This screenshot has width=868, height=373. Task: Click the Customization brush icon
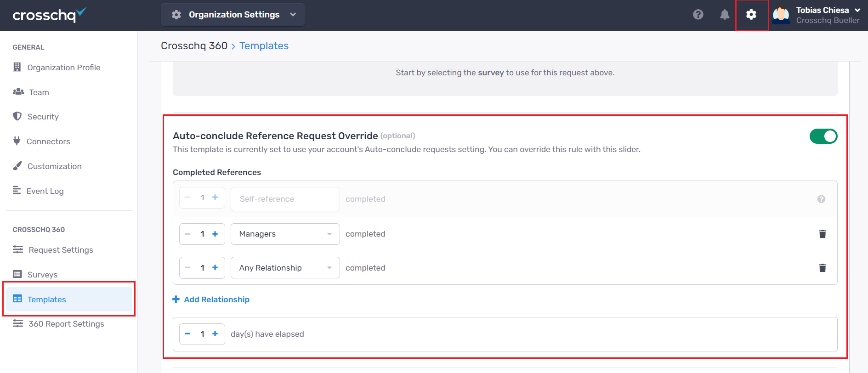(x=17, y=166)
